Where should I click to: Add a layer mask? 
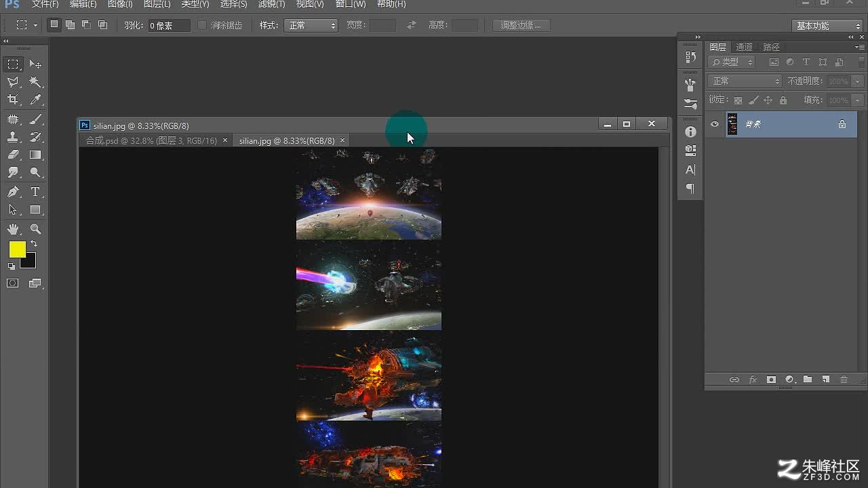click(x=771, y=380)
